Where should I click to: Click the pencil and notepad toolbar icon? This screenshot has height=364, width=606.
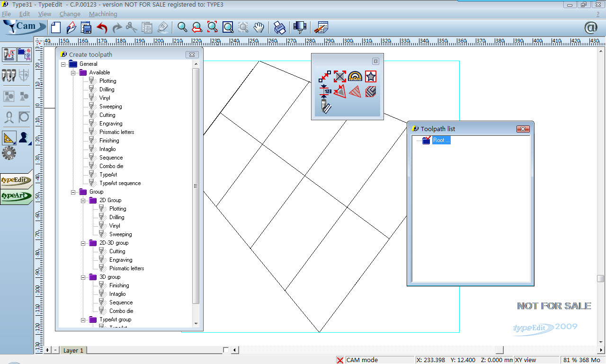(321, 27)
